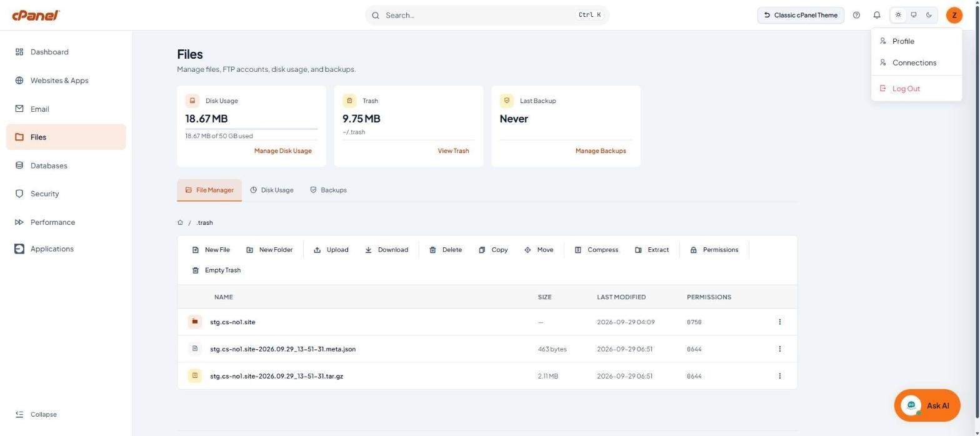Open Applications section in sidebar
Screen dimensions: 980x436
click(66, 249)
